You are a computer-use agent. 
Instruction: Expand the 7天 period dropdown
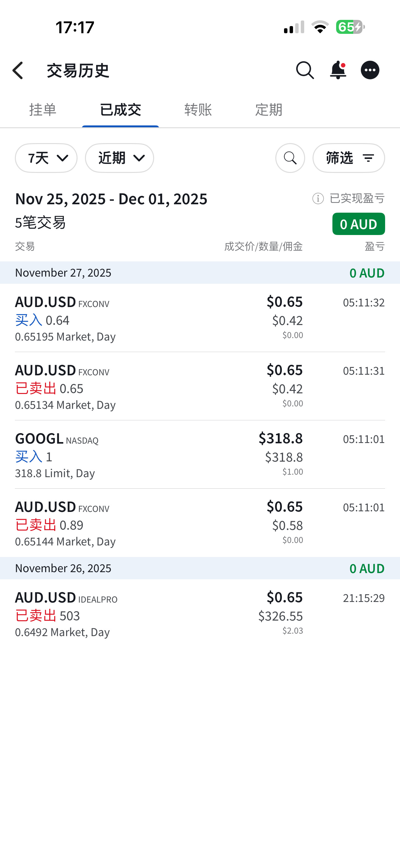(x=46, y=158)
